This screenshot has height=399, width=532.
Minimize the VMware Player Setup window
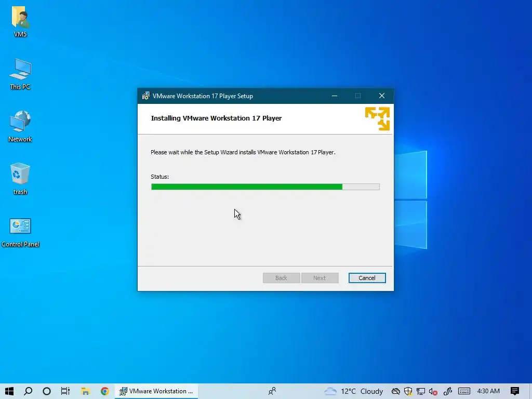(x=335, y=96)
